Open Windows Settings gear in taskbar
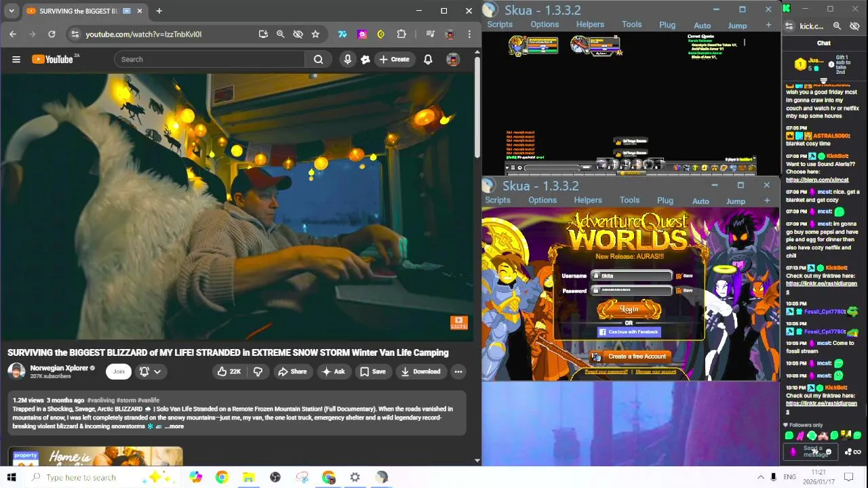 click(355, 477)
